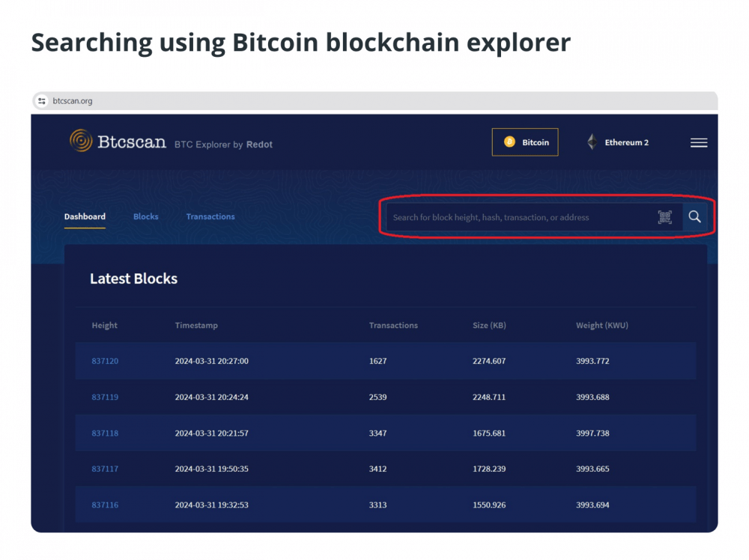Click weight value 3993.665
749x560 pixels.
click(x=592, y=469)
